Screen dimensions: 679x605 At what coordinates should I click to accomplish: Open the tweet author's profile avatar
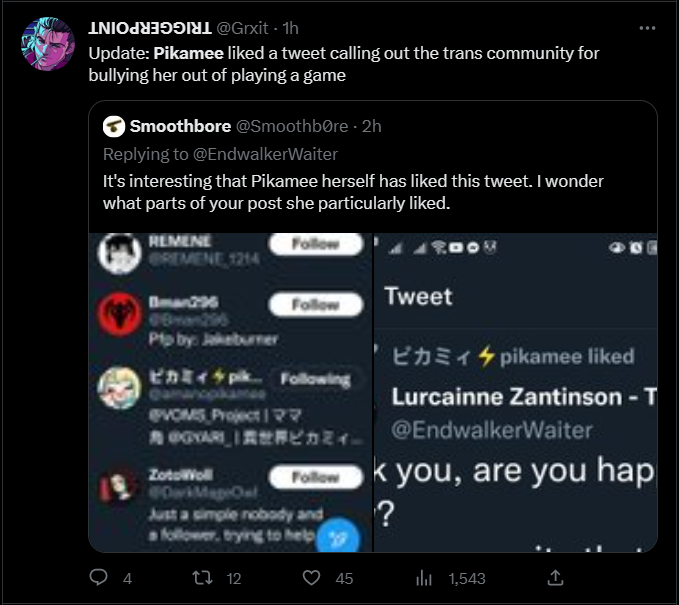point(46,45)
